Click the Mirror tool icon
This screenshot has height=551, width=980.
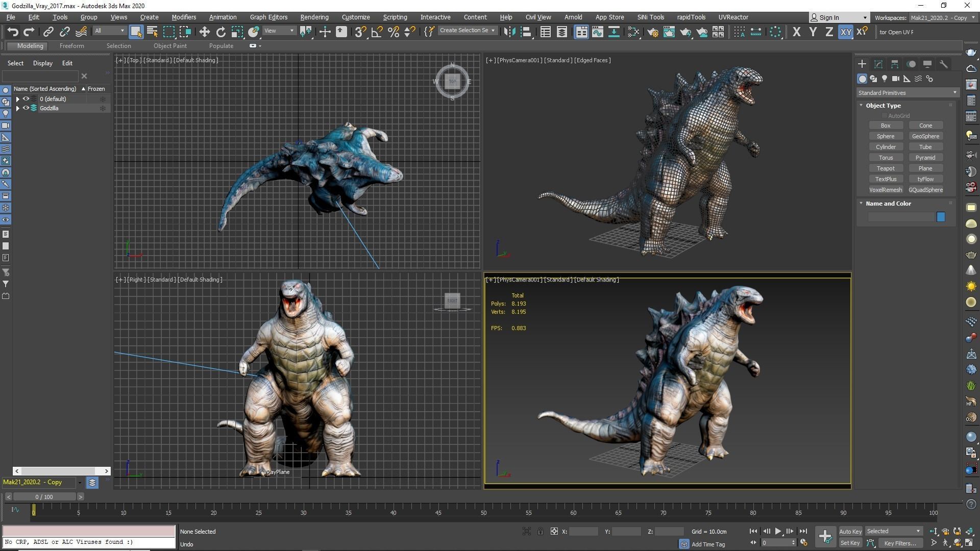click(x=509, y=32)
